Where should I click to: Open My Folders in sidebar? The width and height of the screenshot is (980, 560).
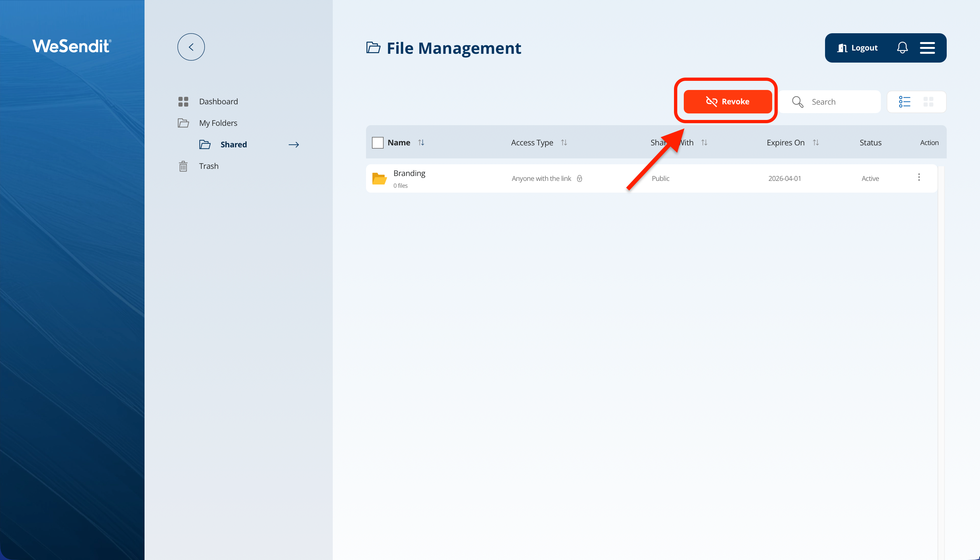point(218,123)
